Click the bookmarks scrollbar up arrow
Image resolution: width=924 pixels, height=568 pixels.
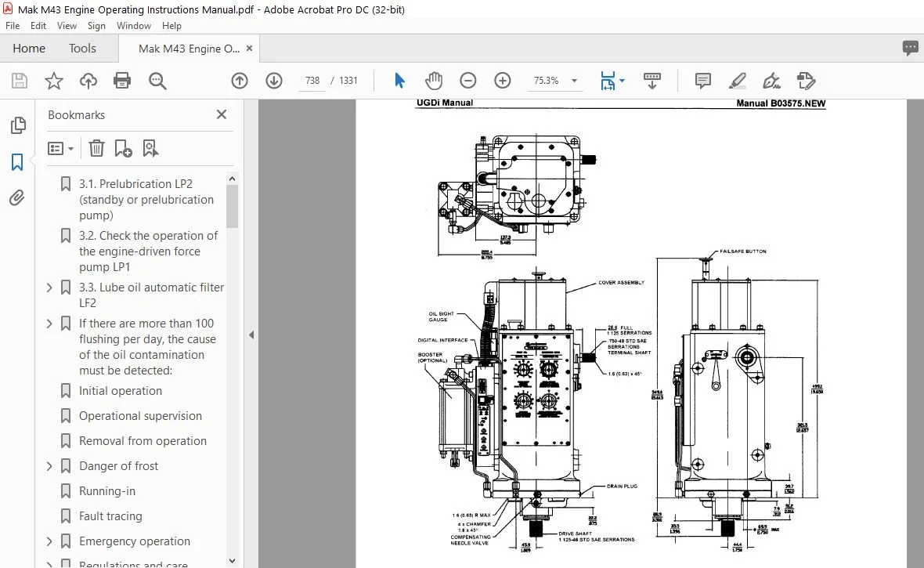pos(233,178)
